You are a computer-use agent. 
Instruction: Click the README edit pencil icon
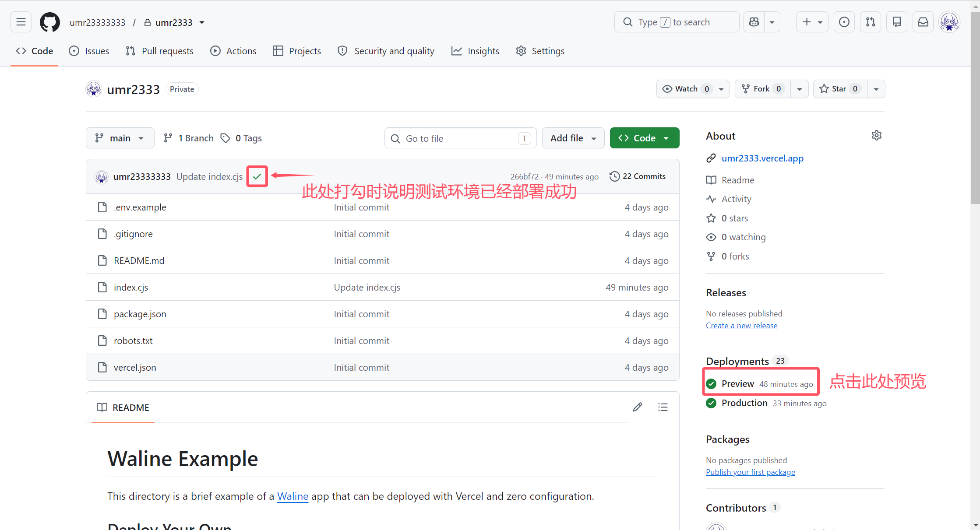pos(638,407)
